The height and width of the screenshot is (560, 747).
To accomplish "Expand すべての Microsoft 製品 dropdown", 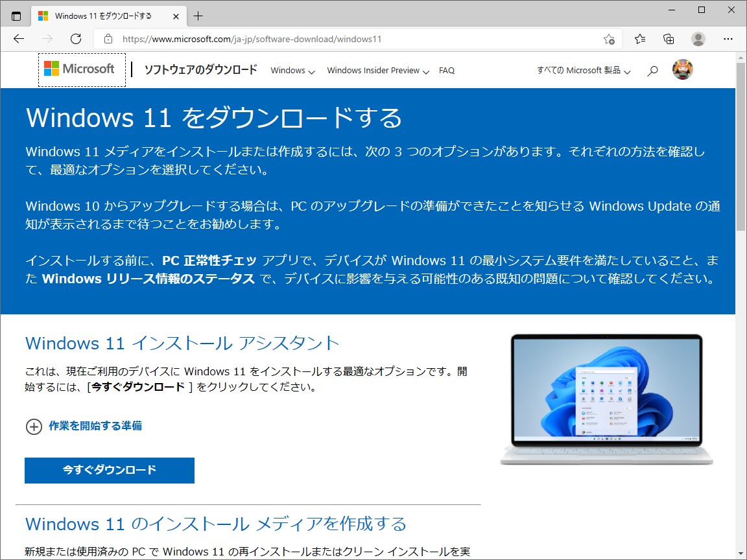I will tap(582, 70).
